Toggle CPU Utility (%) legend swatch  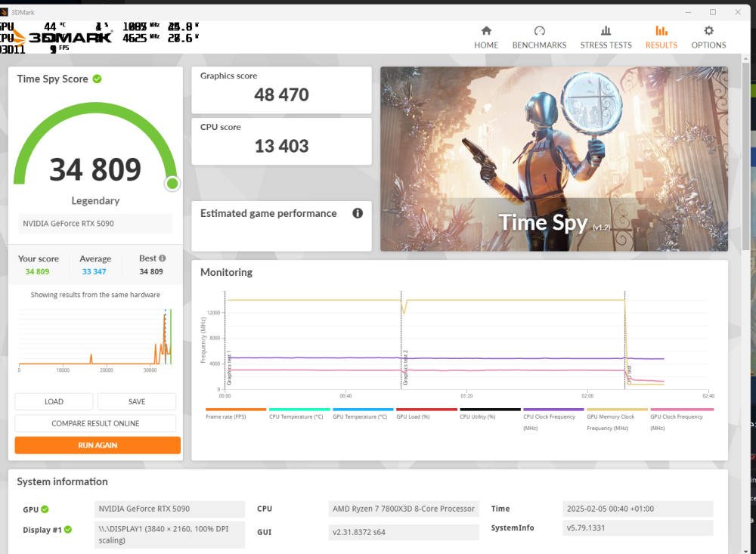tap(491, 410)
